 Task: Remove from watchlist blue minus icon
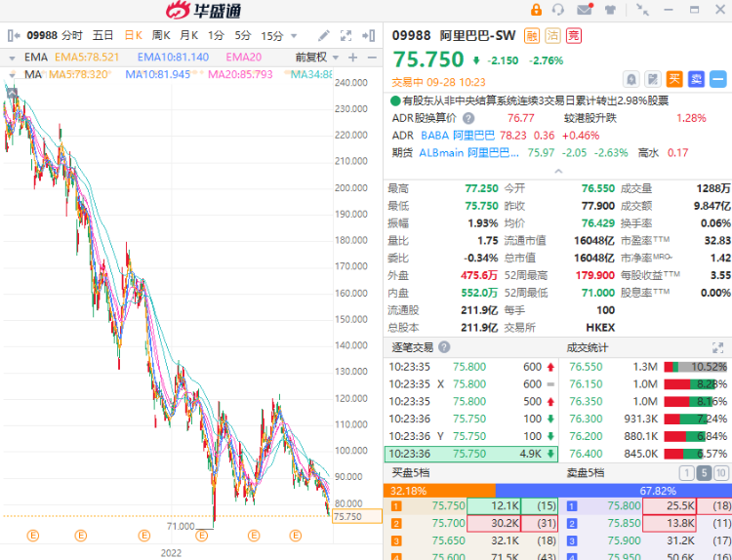point(718,79)
